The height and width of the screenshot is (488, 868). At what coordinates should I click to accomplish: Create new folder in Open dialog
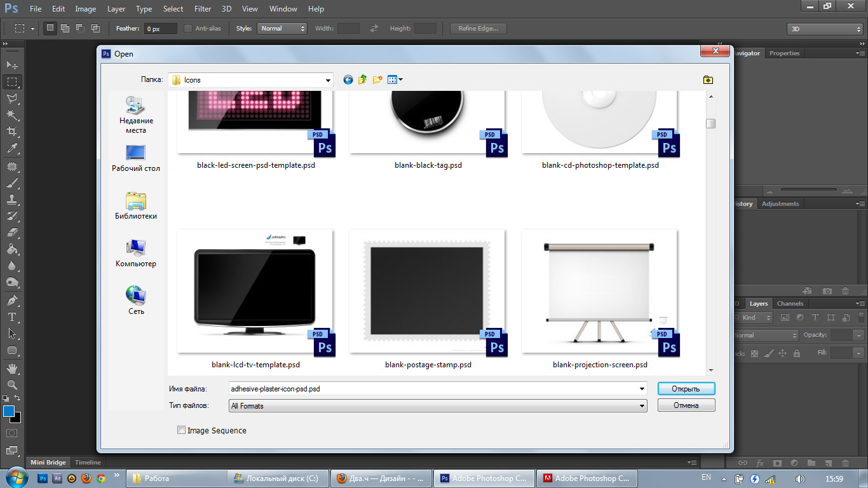tap(377, 80)
